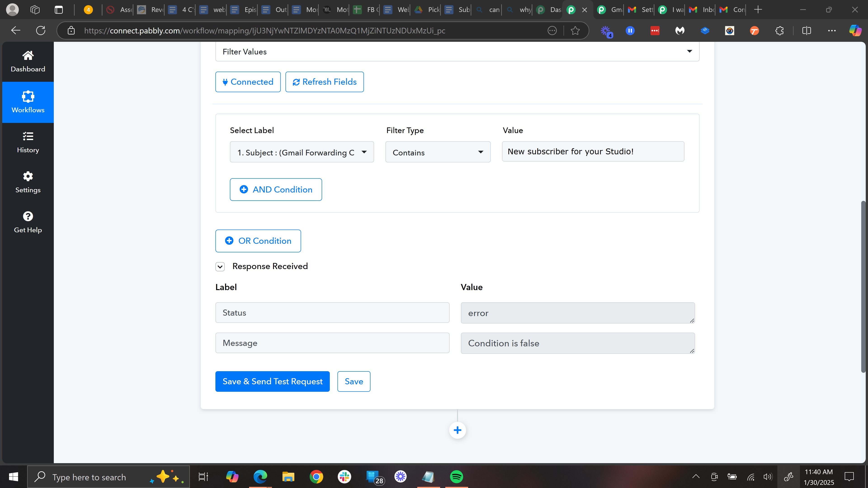Click the blue pause extension icon

630,31
